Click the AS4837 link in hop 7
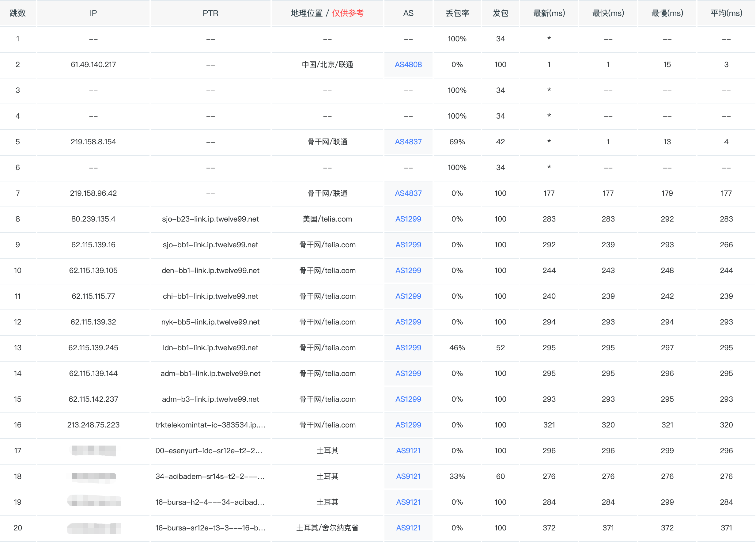Image resolution: width=756 pixels, height=543 pixels. tap(408, 193)
